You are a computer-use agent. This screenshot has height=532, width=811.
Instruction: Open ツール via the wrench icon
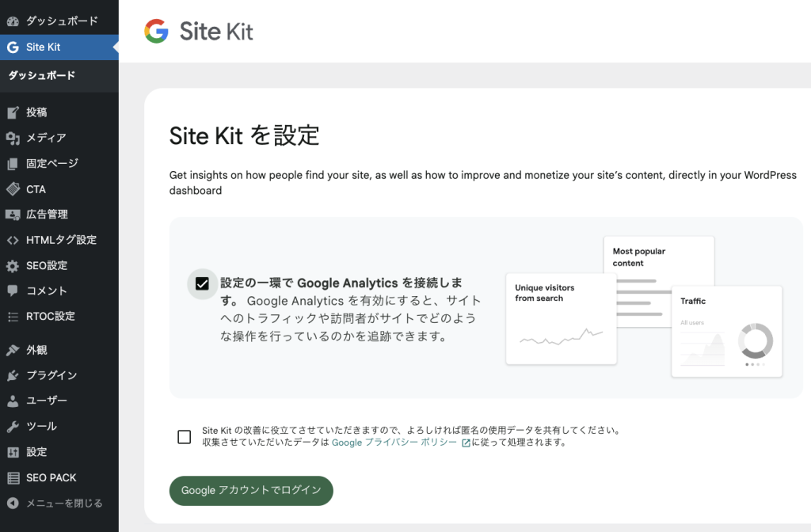[12, 426]
